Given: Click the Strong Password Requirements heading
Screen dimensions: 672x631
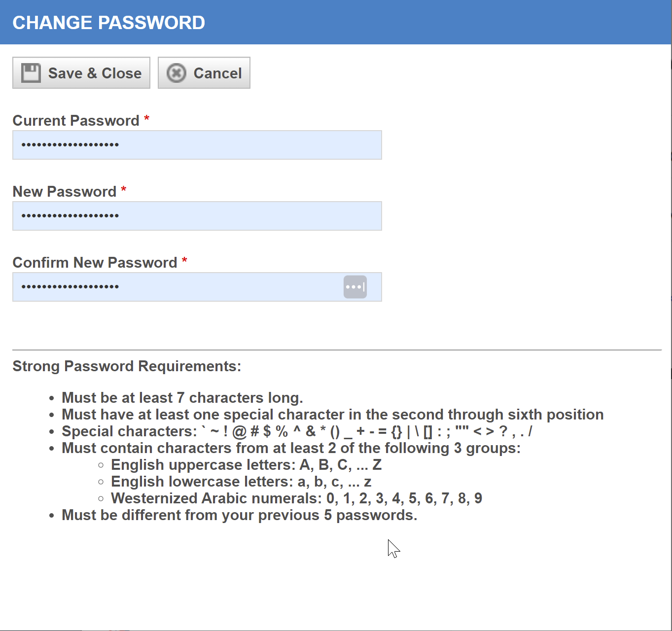Looking at the screenshot, I should tap(127, 366).
